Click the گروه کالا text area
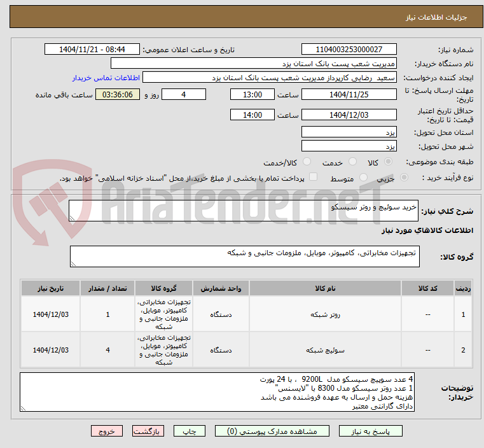484x448 pixels. tap(244, 256)
